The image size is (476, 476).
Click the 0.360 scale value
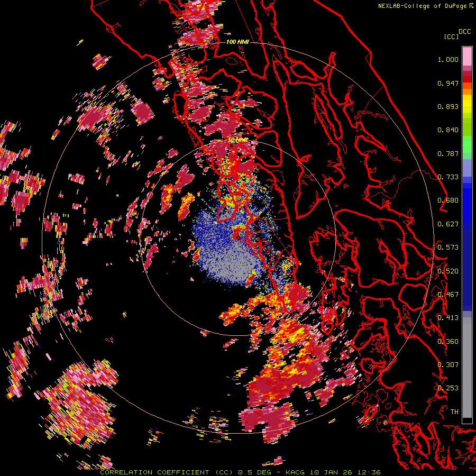pyautogui.click(x=448, y=341)
